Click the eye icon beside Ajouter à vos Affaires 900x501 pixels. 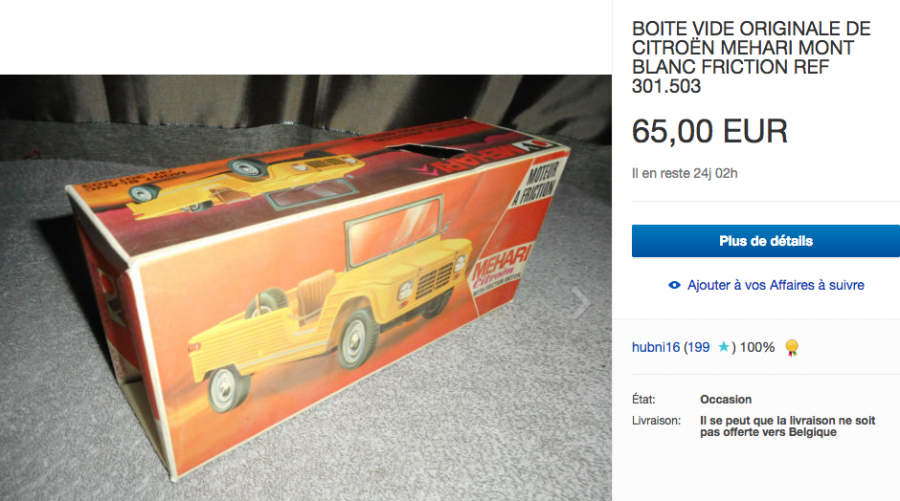pos(674,285)
